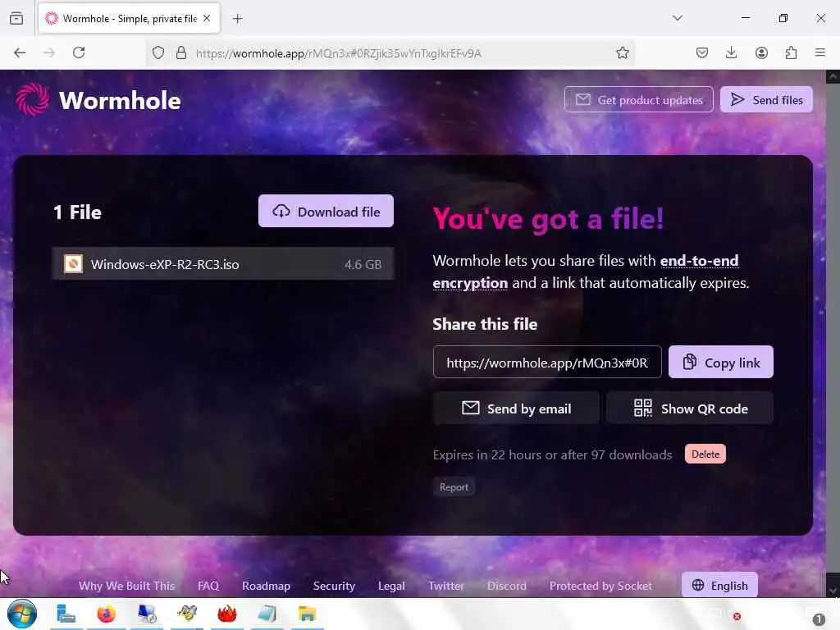Viewport: 840px width, 630px height.
Task: Open the browser downloads panel
Action: tap(731, 52)
